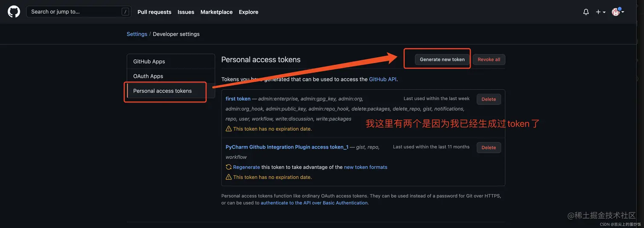Focus the Search or jump to field
Screen dimensions: 644x228
coord(79,12)
